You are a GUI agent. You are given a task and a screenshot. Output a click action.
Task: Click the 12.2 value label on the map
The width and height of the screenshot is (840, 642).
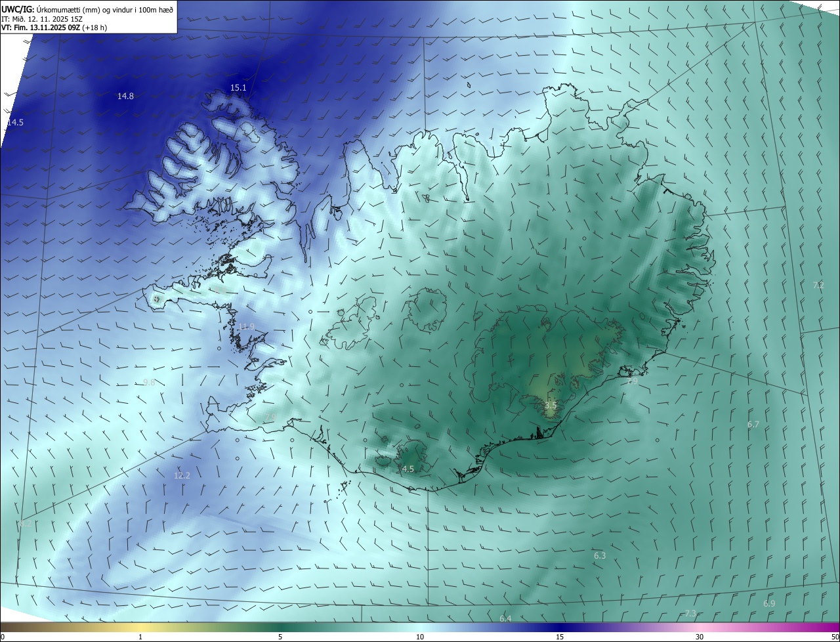coord(182,476)
